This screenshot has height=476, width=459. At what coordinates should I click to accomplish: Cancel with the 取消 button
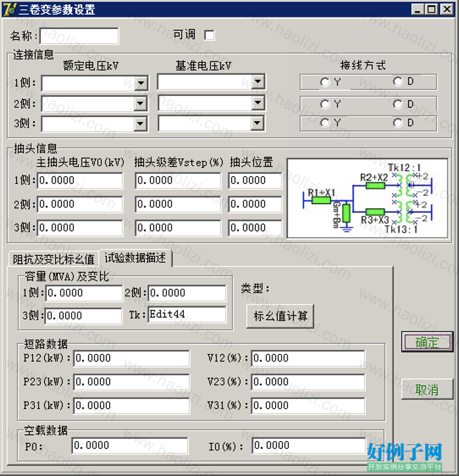coord(427,390)
